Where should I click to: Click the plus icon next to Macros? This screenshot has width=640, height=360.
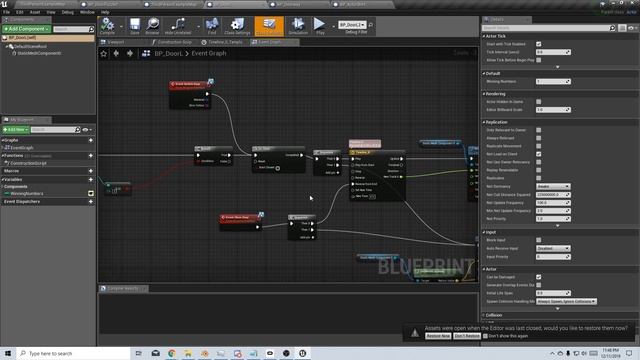tap(91, 171)
